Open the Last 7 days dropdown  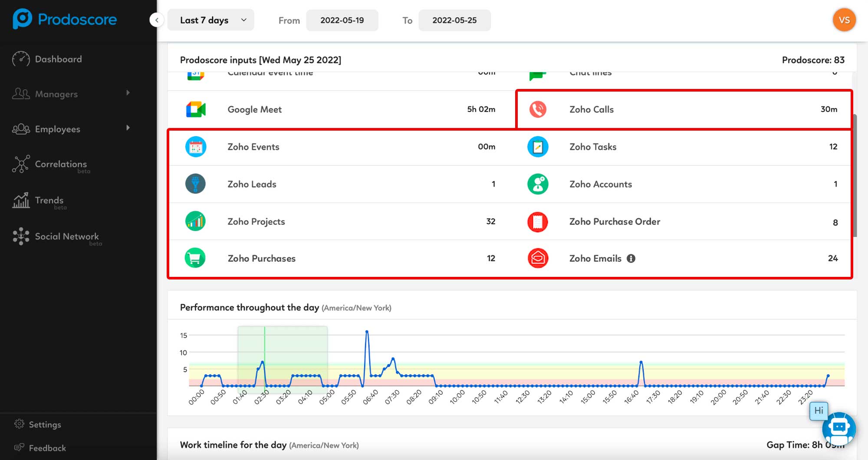(211, 20)
